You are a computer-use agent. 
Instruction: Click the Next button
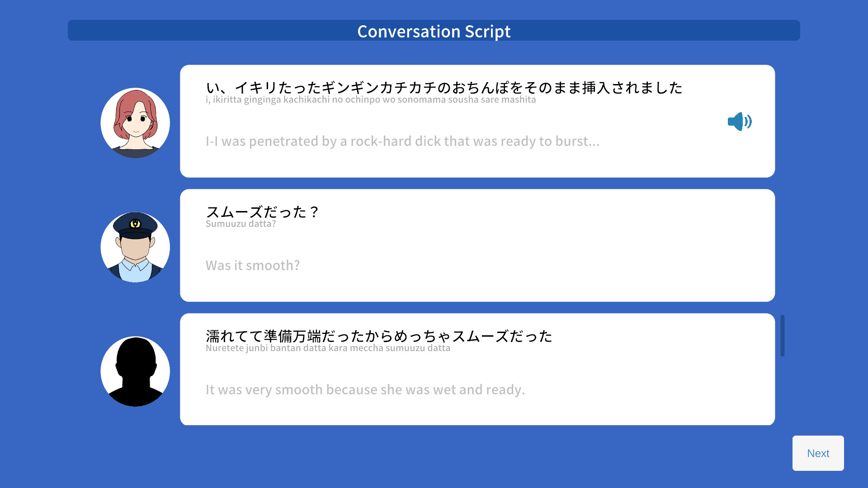click(818, 453)
